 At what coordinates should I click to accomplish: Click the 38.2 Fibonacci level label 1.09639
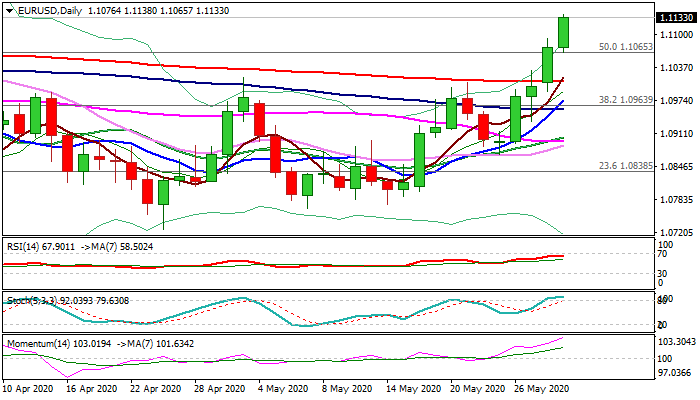coord(625,100)
